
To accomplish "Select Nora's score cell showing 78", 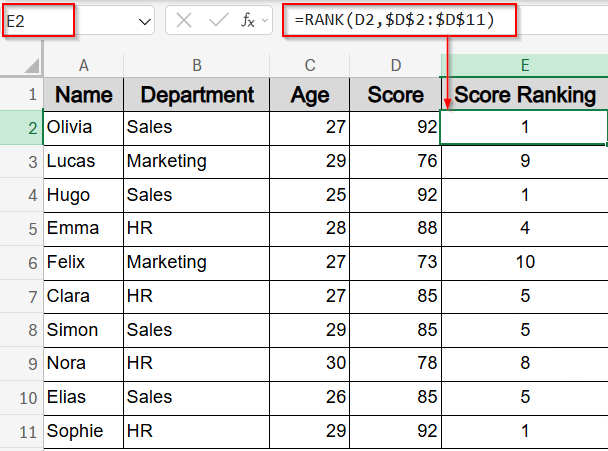I will (395, 363).
